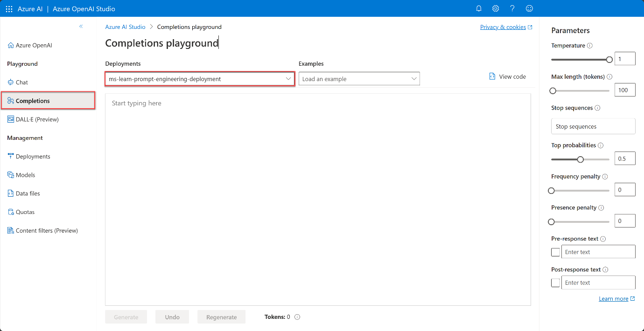Click the Frequency penalty value box
This screenshot has height=331, width=644.
[x=625, y=190]
